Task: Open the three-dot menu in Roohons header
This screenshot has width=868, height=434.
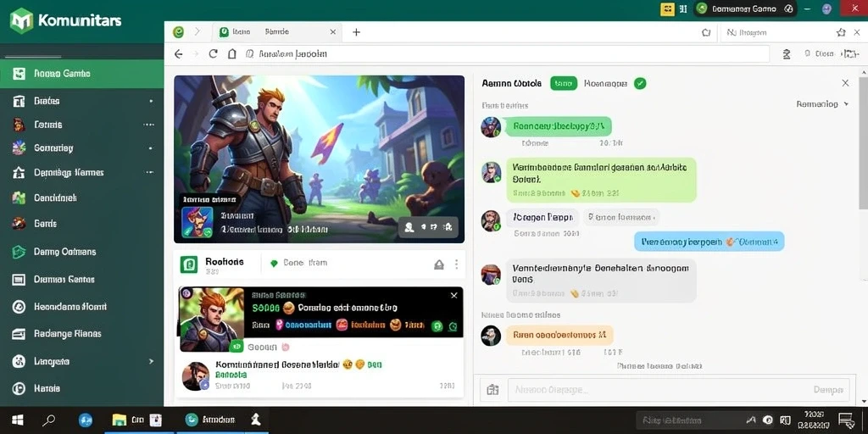Action: [456, 264]
